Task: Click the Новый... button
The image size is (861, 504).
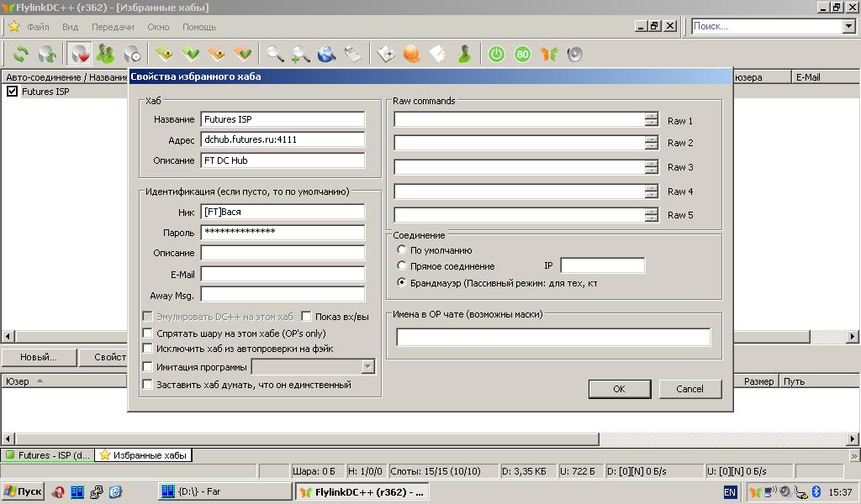Action: (x=39, y=357)
